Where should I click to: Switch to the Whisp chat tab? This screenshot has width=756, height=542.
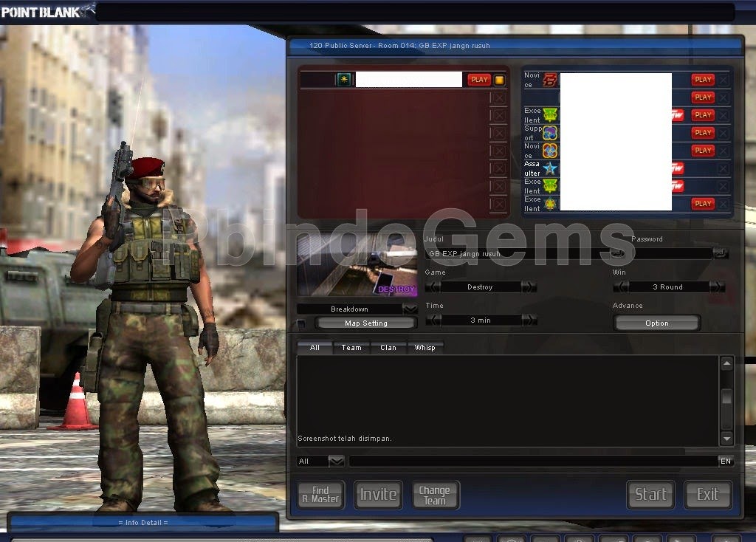[425, 348]
